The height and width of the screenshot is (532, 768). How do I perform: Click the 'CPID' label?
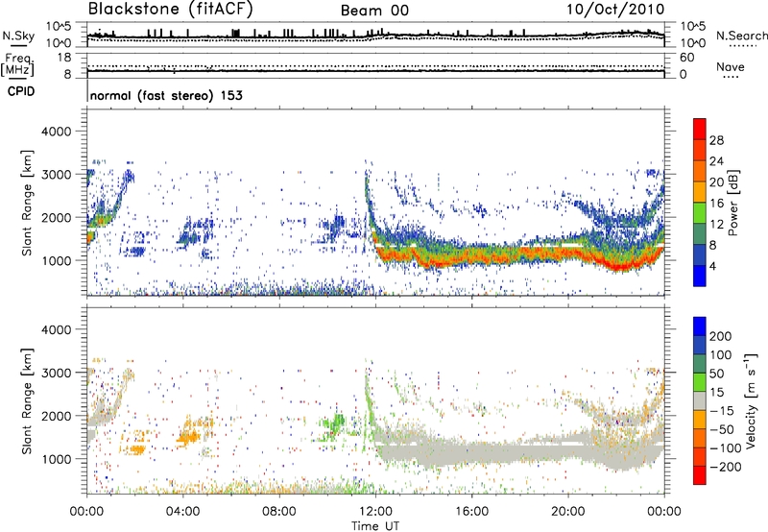point(21,91)
